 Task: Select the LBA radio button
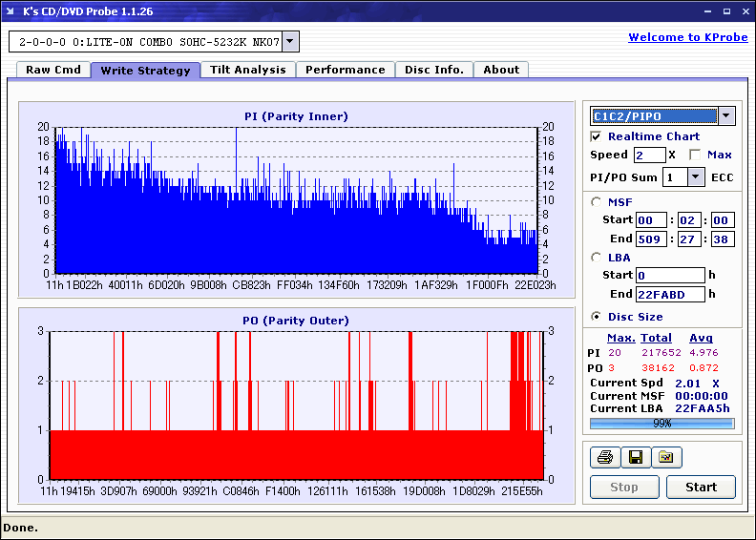coord(597,257)
